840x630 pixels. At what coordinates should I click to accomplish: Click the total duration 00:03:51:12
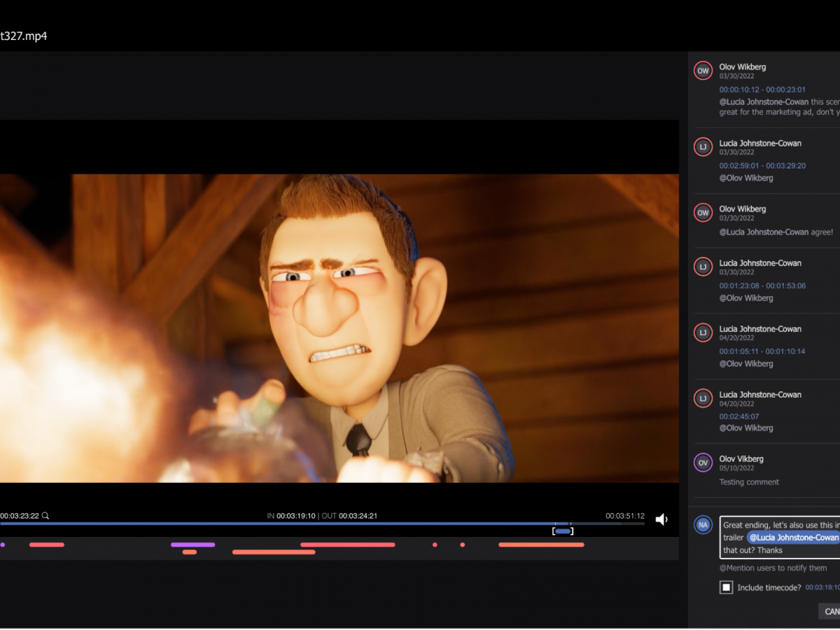coord(625,516)
